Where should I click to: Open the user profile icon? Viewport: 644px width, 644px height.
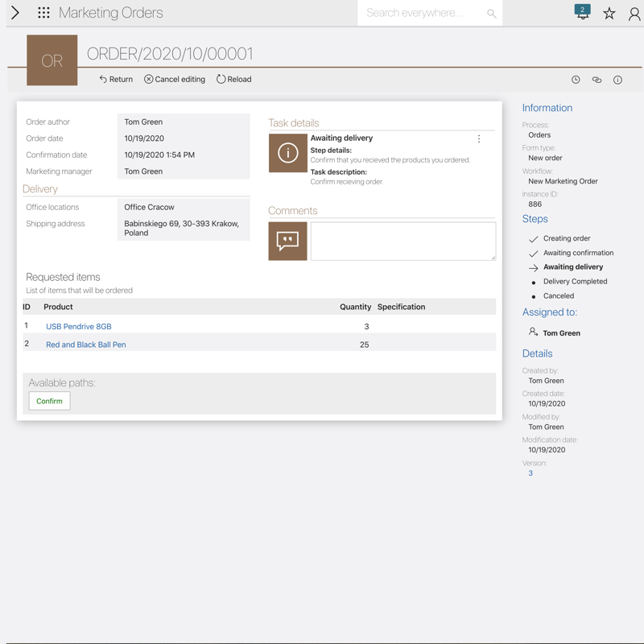pos(634,14)
